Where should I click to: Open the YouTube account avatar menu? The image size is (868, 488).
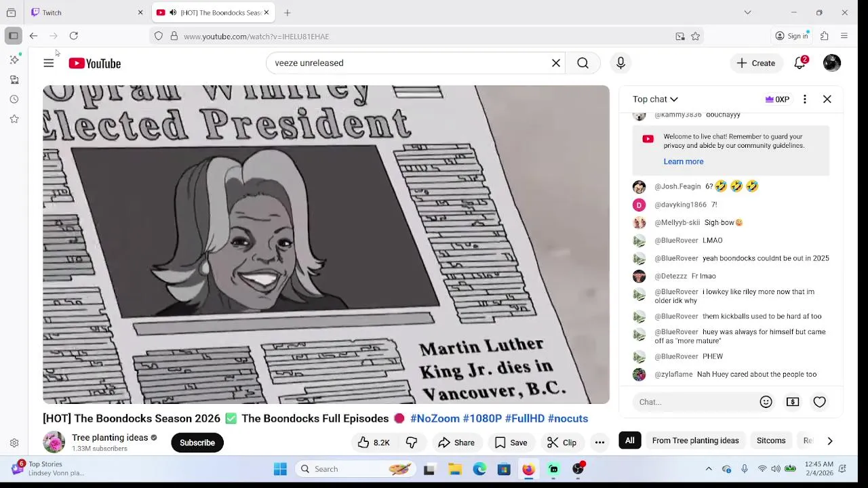click(x=832, y=63)
